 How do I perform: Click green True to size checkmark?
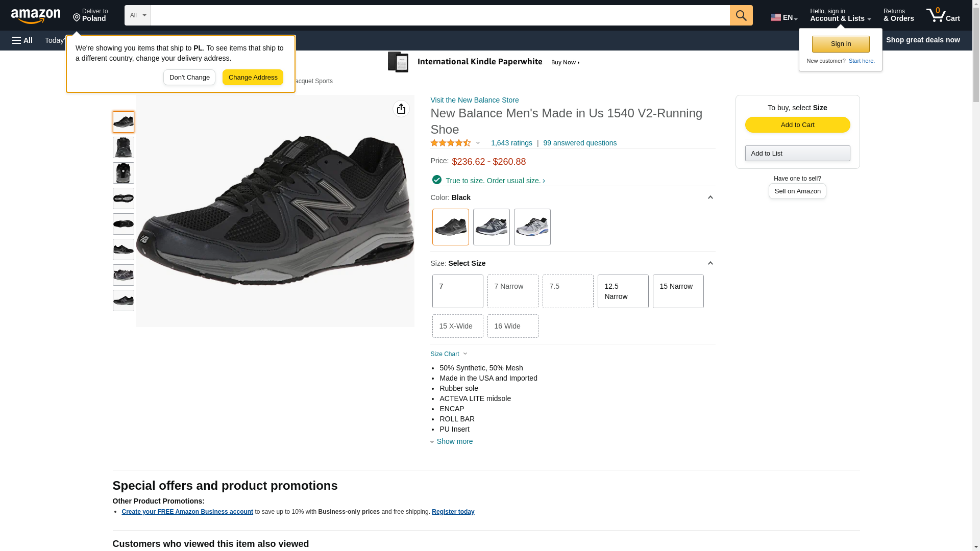tap(436, 180)
